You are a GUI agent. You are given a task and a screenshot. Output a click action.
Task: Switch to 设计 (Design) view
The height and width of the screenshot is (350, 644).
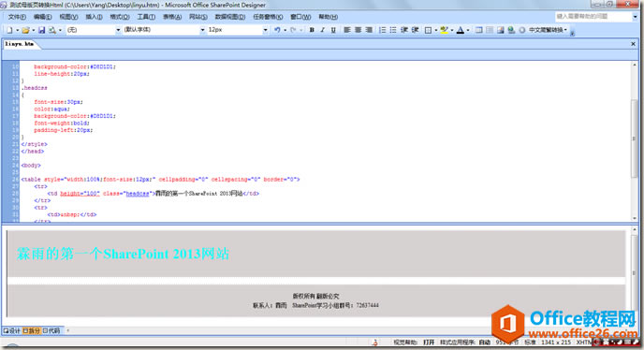point(11,330)
